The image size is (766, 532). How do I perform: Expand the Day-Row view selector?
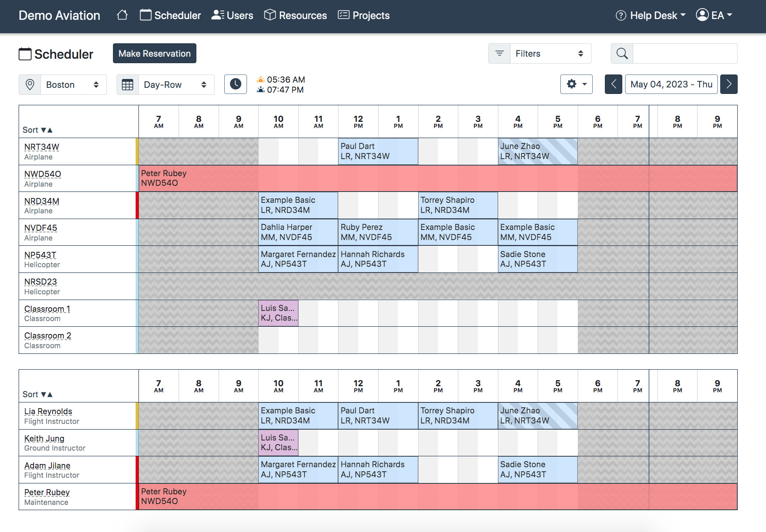pyautogui.click(x=176, y=85)
